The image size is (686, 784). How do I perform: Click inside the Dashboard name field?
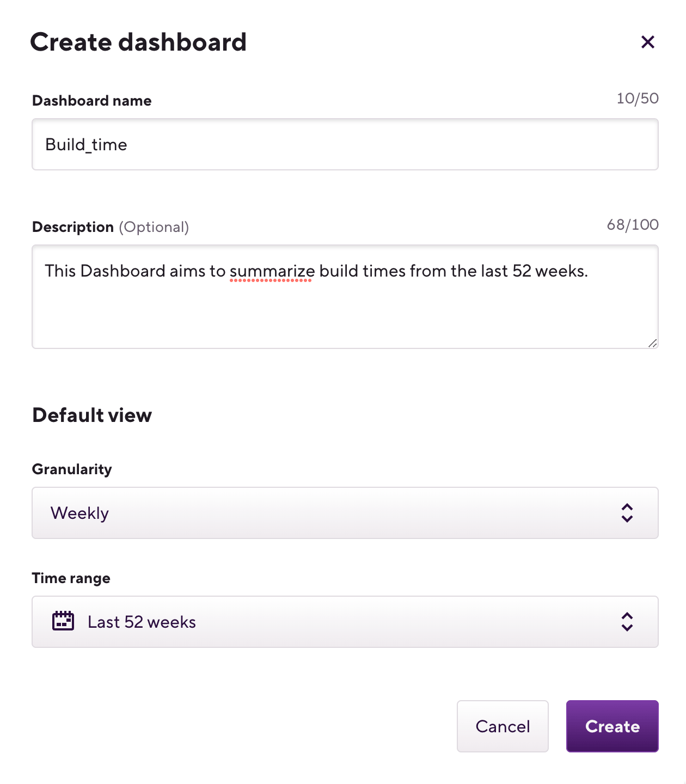tap(345, 144)
